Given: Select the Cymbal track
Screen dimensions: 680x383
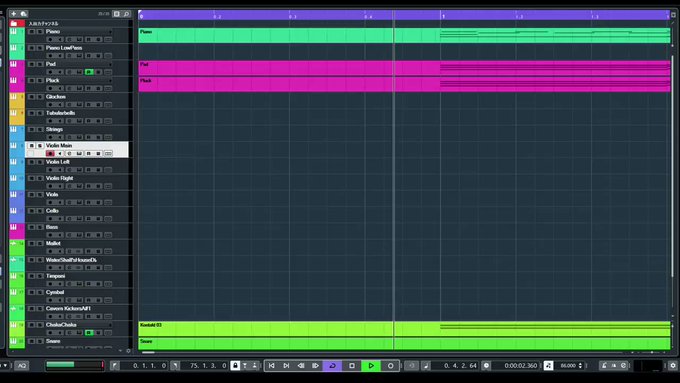Looking at the screenshot, I should pyautogui.click(x=55, y=292).
